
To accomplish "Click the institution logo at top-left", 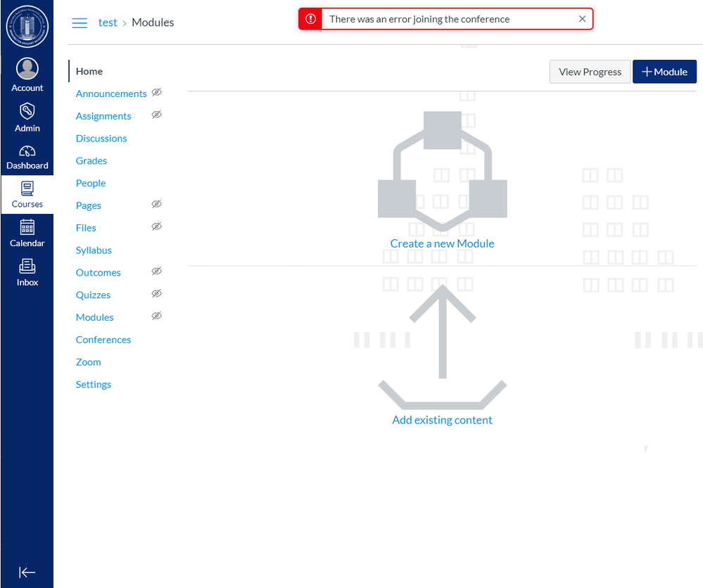I will [27, 26].
